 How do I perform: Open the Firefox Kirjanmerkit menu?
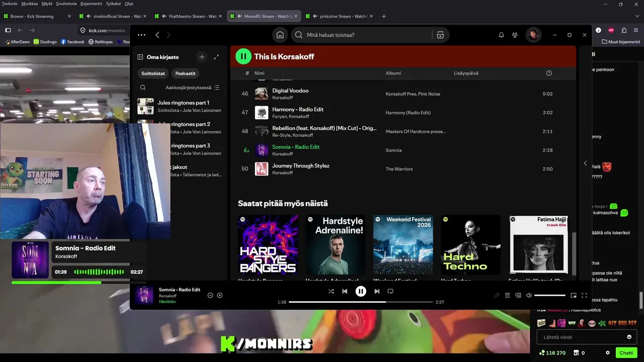click(91, 4)
